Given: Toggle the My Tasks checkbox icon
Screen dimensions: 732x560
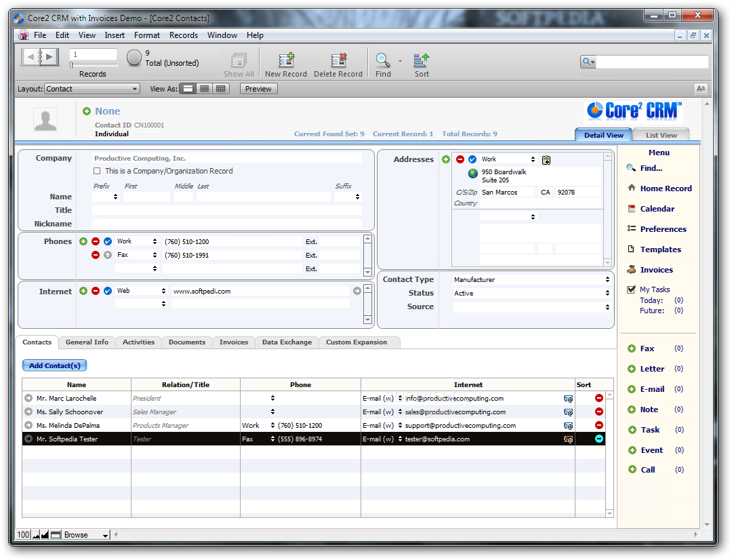Looking at the screenshot, I should pyautogui.click(x=631, y=289).
